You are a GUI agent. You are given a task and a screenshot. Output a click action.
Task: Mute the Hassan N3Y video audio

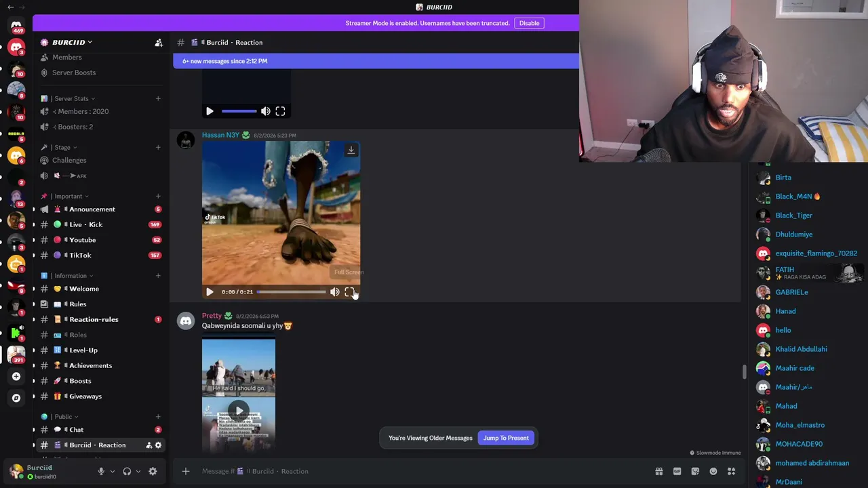coord(334,292)
